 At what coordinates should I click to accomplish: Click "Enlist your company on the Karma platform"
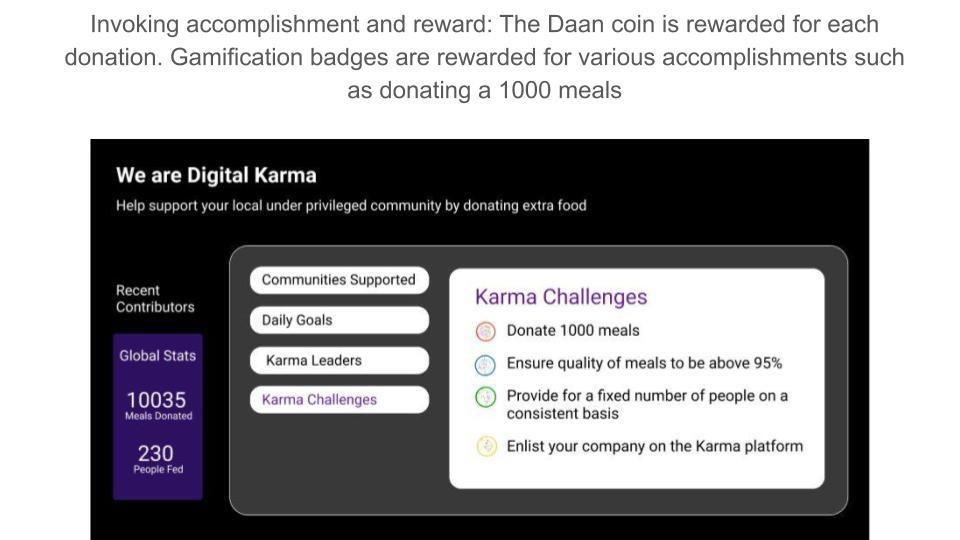[x=654, y=446]
